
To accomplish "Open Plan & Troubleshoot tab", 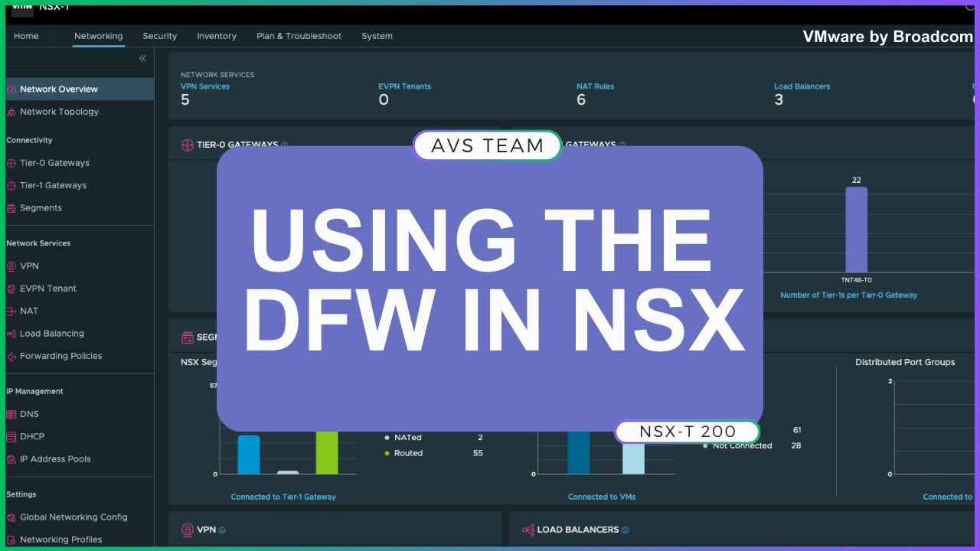I will (x=299, y=36).
